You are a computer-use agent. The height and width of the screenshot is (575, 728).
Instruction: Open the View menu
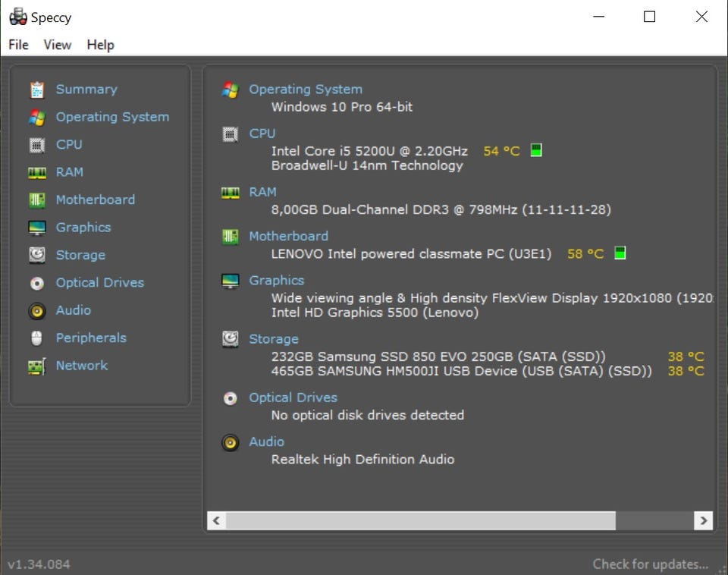click(58, 45)
